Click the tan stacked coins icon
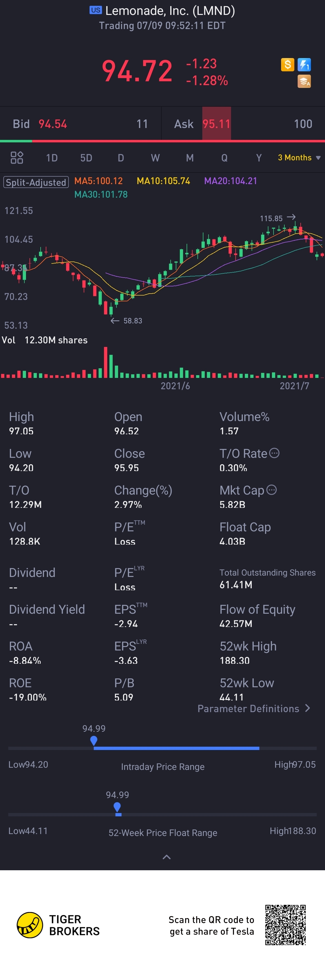This screenshot has width=325, height=980. click(x=304, y=81)
